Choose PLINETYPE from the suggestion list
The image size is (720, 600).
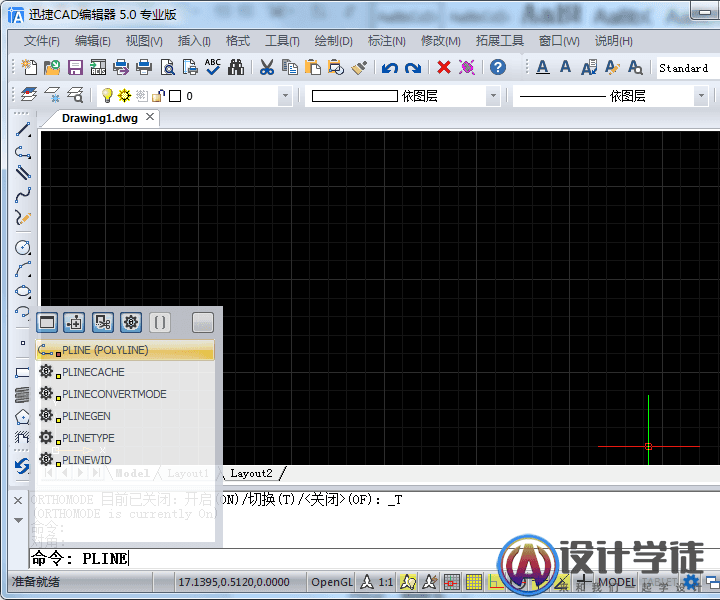point(125,438)
